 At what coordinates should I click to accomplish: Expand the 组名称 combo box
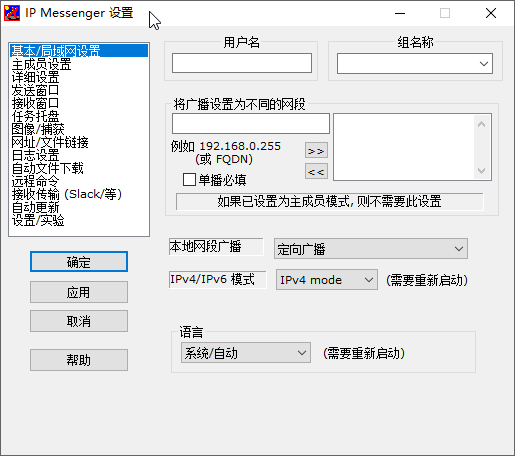tap(415, 64)
